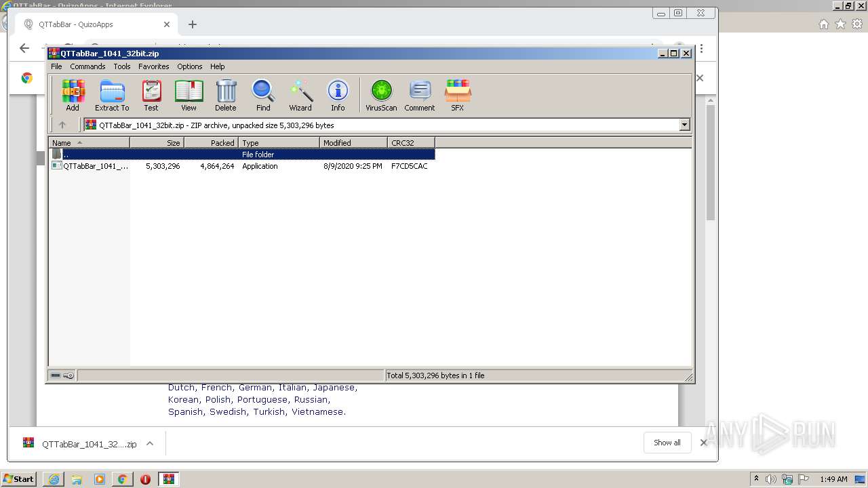Go up one folder level arrow
The image size is (868, 488).
(x=62, y=125)
